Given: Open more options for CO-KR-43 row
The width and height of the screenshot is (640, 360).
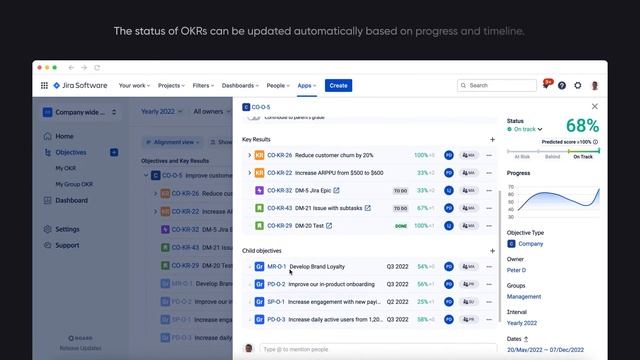Looking at the screenshot, I should point(489,208).
